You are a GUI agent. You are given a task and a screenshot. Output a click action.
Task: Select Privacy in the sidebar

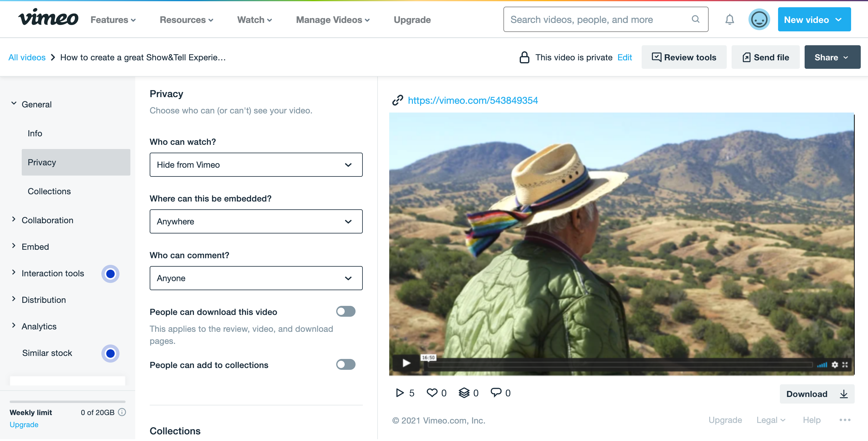pyautogui.click(x=76, y=163)
